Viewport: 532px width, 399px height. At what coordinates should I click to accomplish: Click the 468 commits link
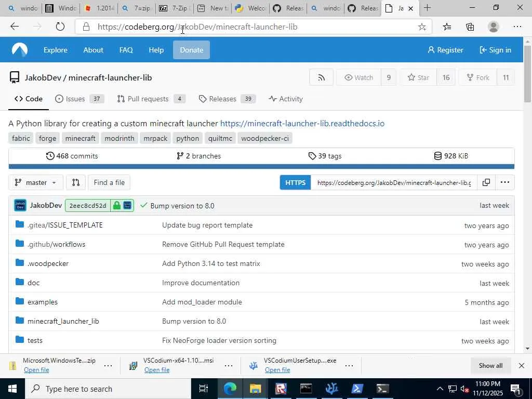pyautogui.click(x=72, y=156)
